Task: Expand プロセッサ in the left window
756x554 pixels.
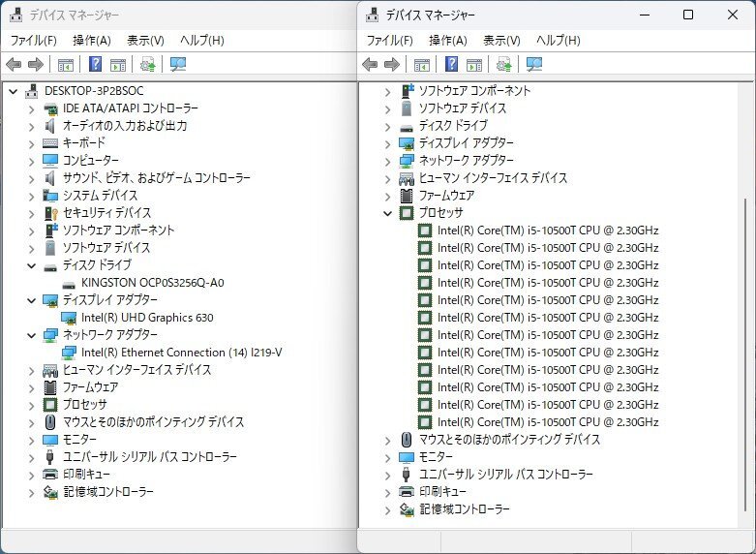Action: (32, 405)
